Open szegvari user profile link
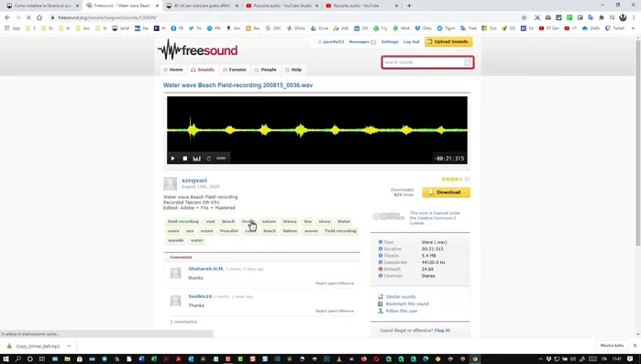This screenshot has width=641, height=364. click(x=194, y=180)
